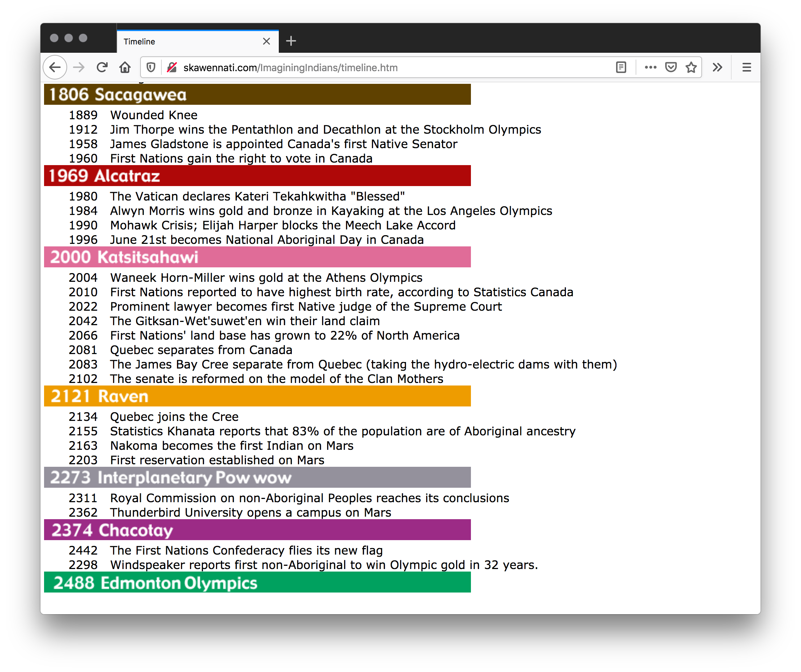Click the Supreme Court Native judge entry
The width and height of the screenshot is (801, 672).
(306, 306)
